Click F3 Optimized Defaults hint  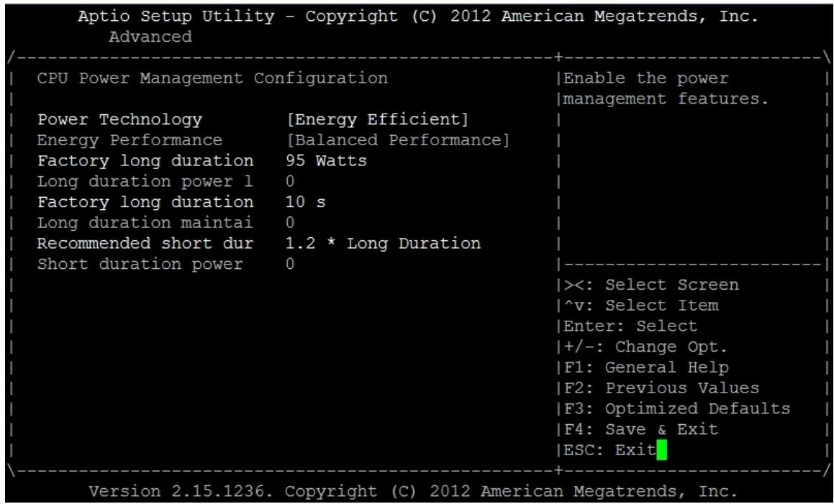(676, 409)
